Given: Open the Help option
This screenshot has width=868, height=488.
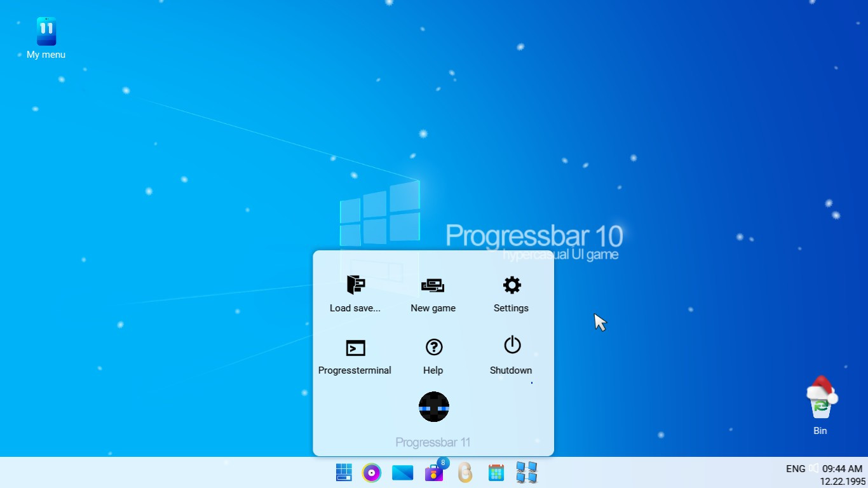Looking at the screenshot, I should (x=433, y=356).
